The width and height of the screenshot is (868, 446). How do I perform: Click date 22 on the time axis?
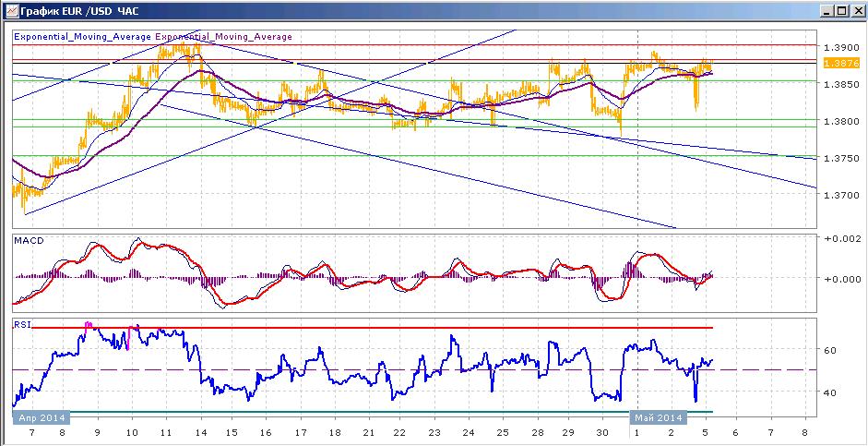coord(401,431)
